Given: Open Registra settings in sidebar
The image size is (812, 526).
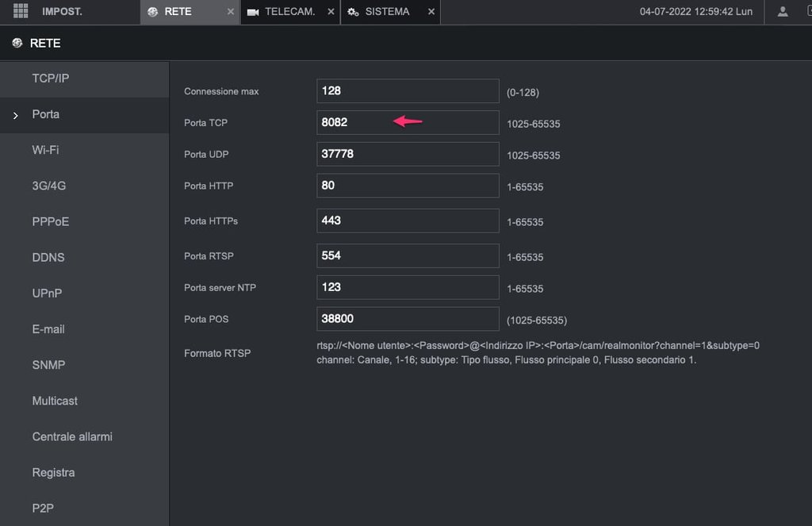Looking at the screenshot, I should tap(84, 473).
